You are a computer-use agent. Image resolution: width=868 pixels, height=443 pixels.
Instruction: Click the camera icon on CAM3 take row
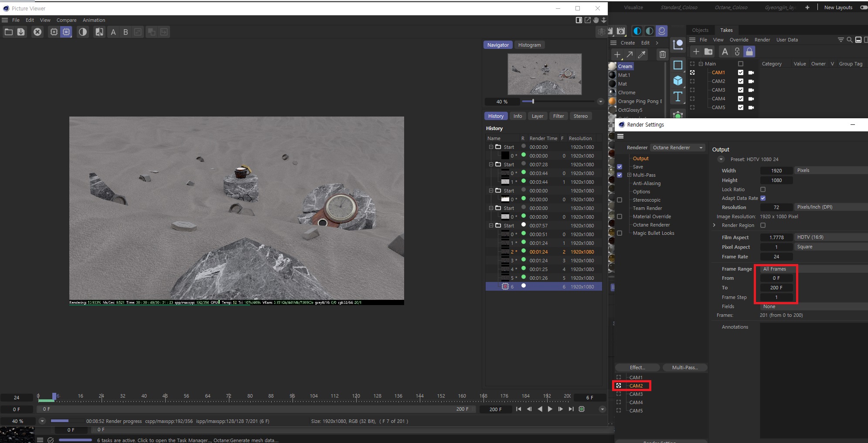click(751, 90)
